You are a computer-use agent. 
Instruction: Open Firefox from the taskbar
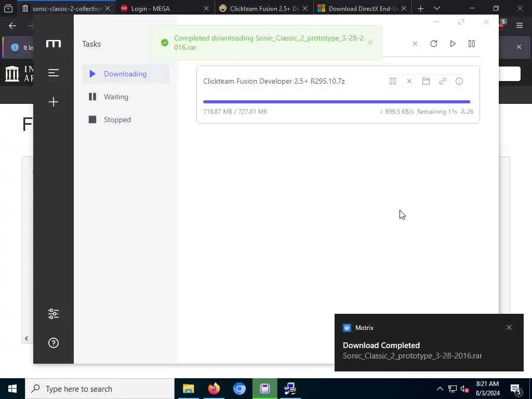click(x=214, y=389)
